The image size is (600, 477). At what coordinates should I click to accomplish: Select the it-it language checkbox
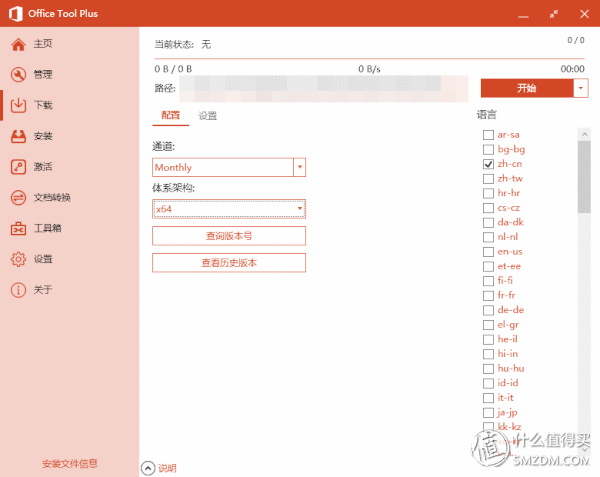click(488, 398)
